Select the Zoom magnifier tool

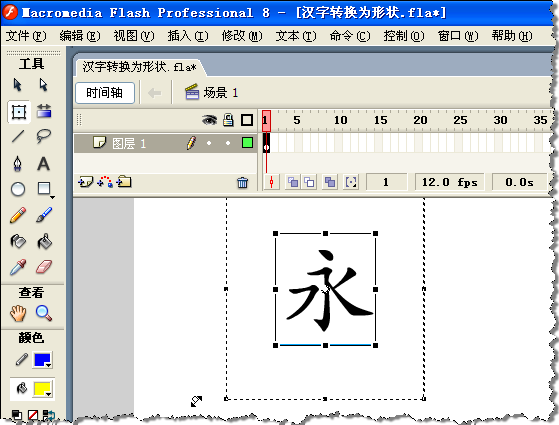coord(44,313)
